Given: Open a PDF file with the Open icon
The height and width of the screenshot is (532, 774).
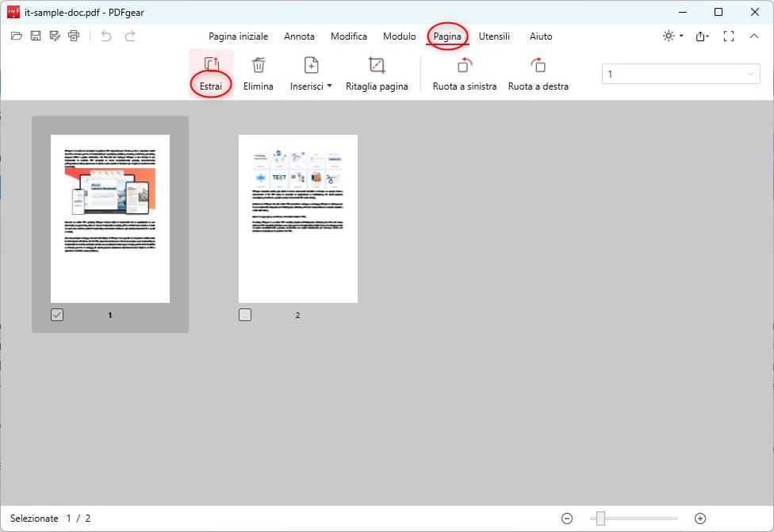Looking at the screenshot, I should pos(16,36).
